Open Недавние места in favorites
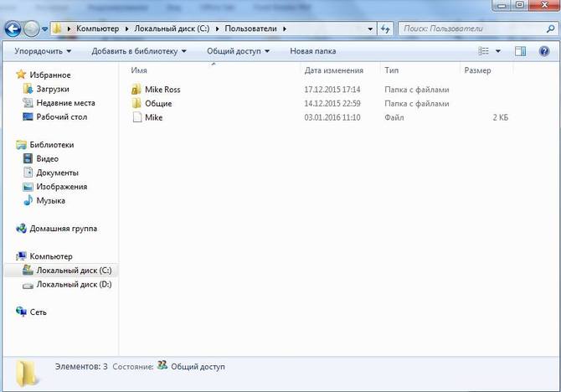Viewport: 561px width, 392px height. click(66, 103)
